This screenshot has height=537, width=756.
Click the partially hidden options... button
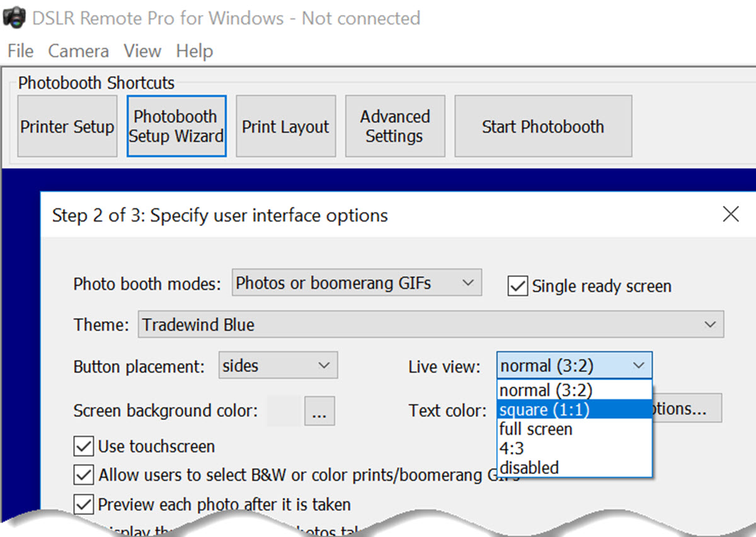point(687,409)
